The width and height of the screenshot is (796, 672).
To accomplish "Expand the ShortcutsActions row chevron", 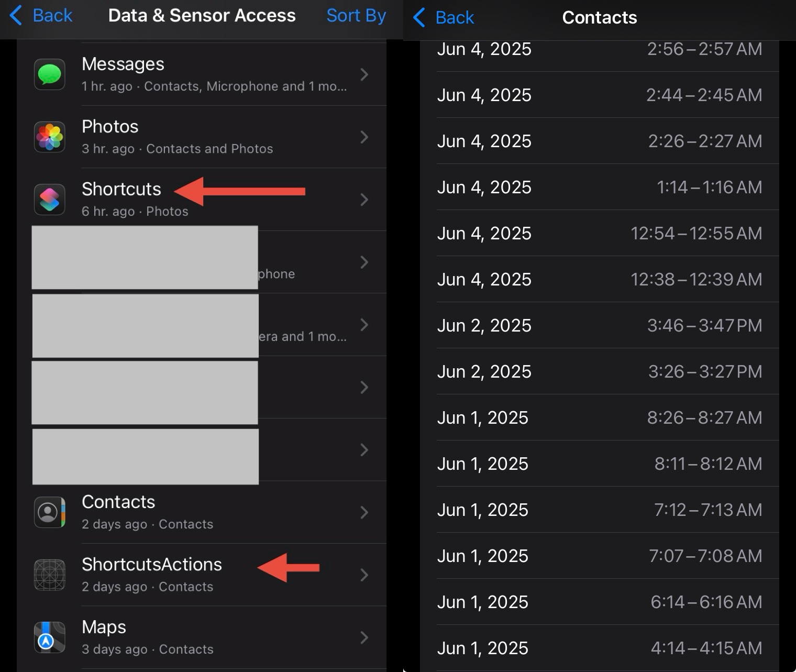I will coord(364,575).
